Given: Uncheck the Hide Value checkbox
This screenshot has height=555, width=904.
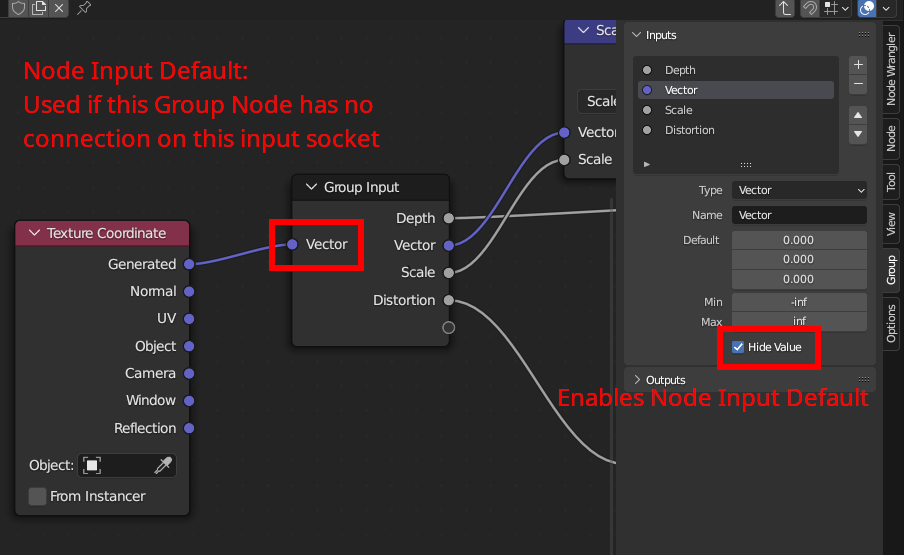Looking at the screenshot, I should tap(738, 347).
